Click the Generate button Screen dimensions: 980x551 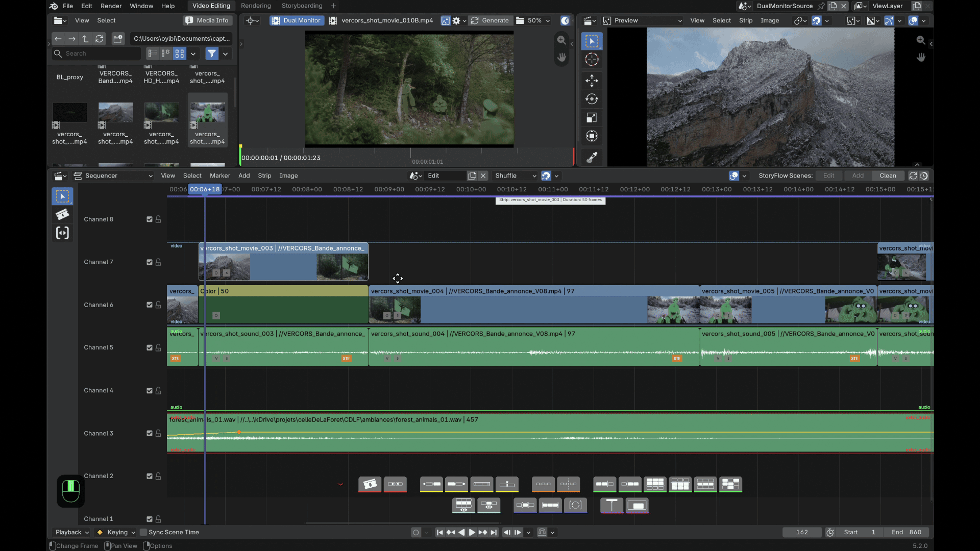[x=490, y=20]
